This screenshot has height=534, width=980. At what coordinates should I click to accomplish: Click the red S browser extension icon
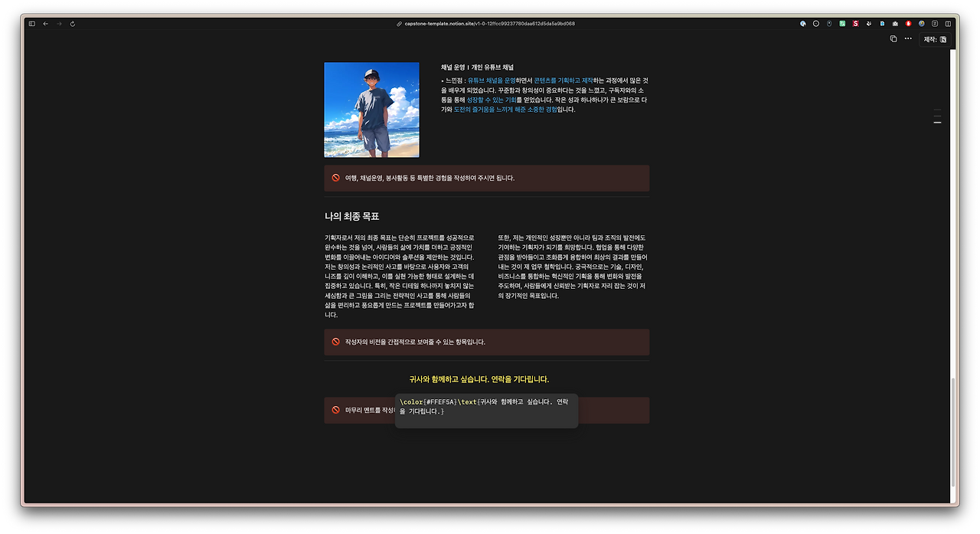click(x=855, y=24)
